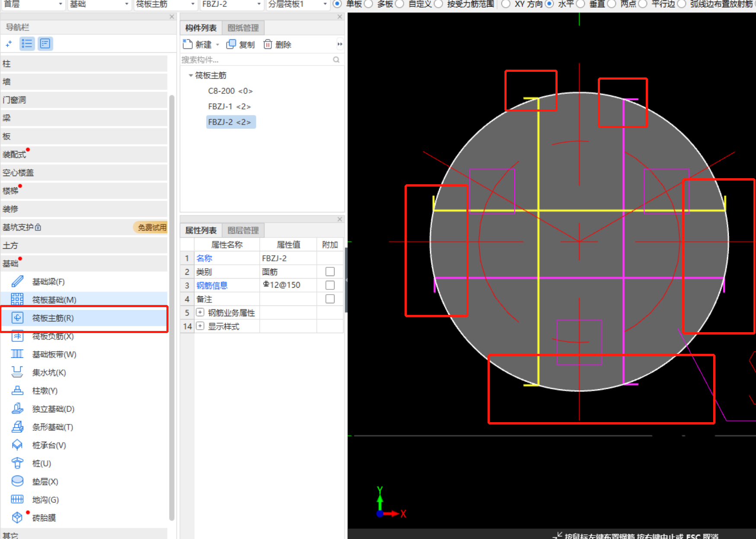Select the 垂直 radio button

[581, 4]
